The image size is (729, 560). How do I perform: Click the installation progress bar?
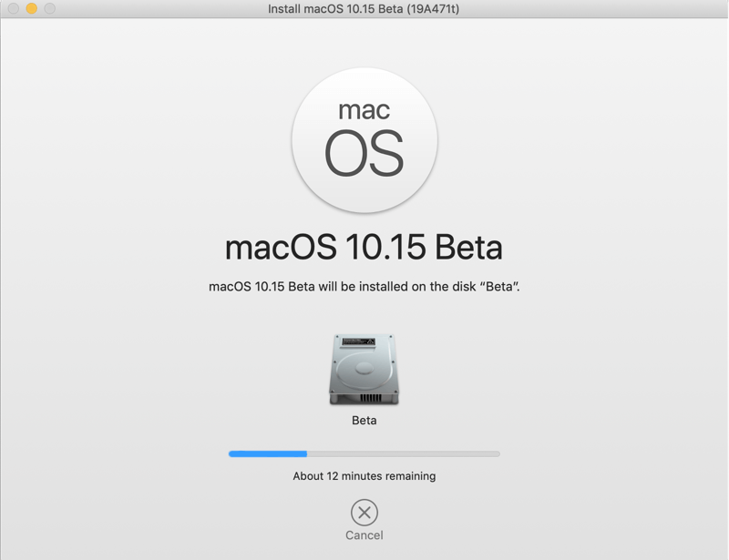364,453
